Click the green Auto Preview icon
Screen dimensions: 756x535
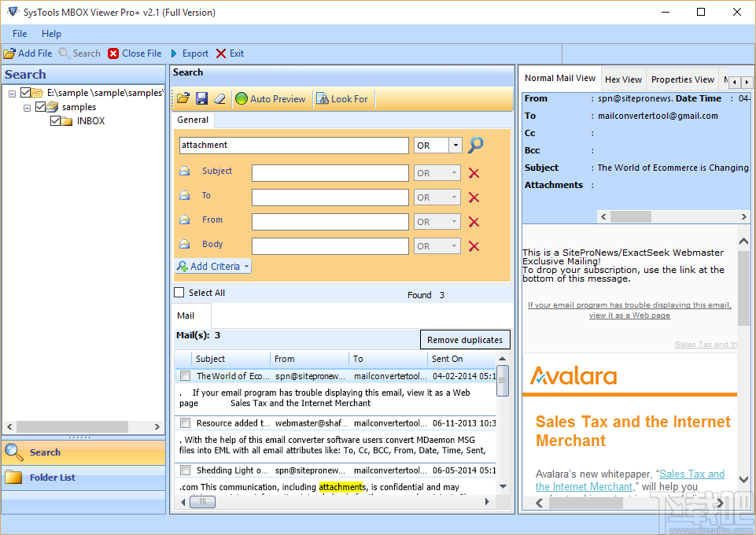pos(241,99)
